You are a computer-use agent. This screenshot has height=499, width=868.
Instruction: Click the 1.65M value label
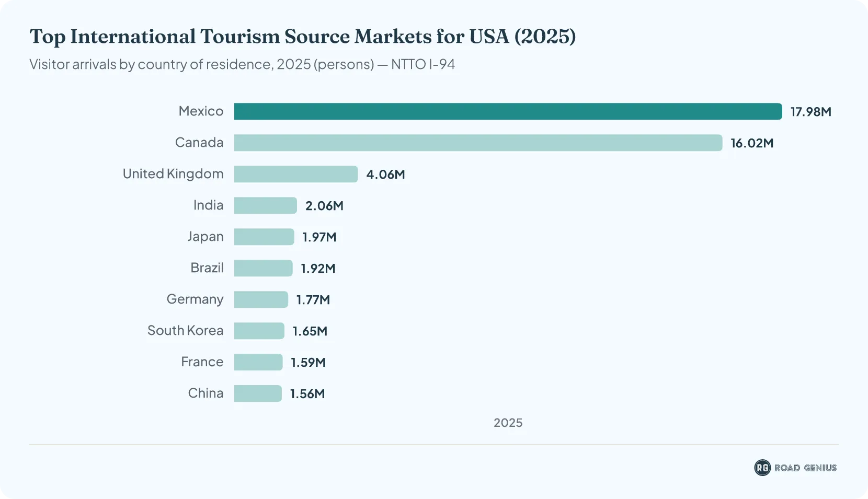click(x=310, y=331)
